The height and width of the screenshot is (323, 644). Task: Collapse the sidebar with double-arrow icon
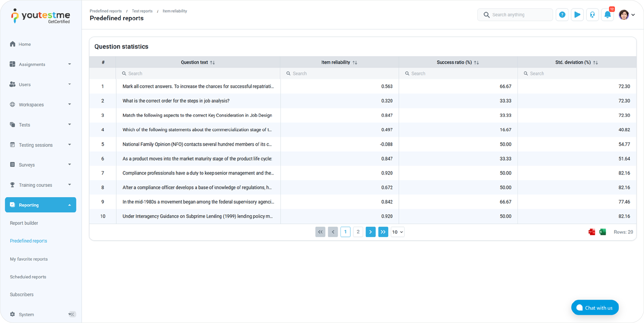(x=72, y=314)
